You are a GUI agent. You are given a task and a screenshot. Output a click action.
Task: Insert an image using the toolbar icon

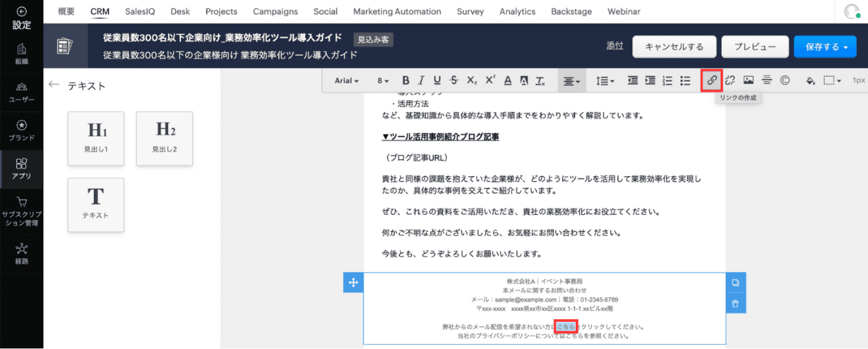748,80
